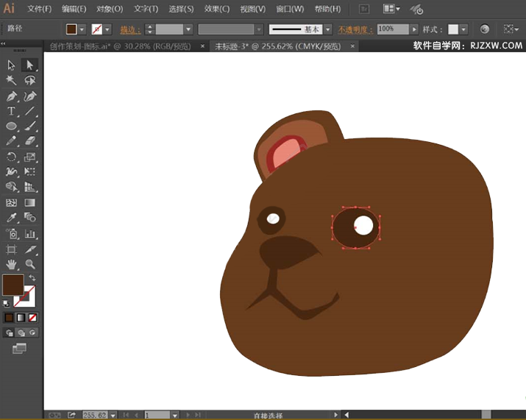This screenshot has height=420, width=526.
Task: Select the Rotate tool
Action: tap(12, 157)
